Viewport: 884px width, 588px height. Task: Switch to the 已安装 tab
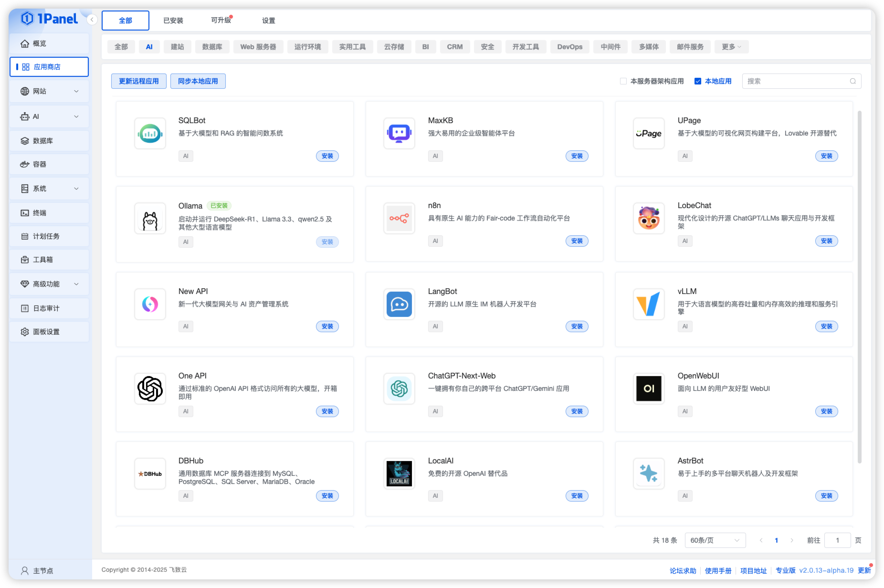pyautogui.click(x=173, y=21)
